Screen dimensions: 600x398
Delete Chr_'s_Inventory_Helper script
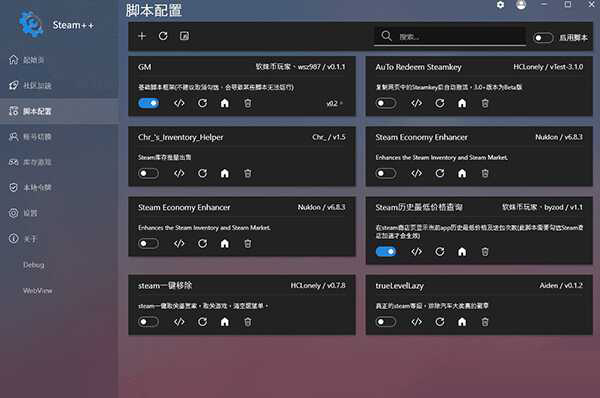[248, 173]
